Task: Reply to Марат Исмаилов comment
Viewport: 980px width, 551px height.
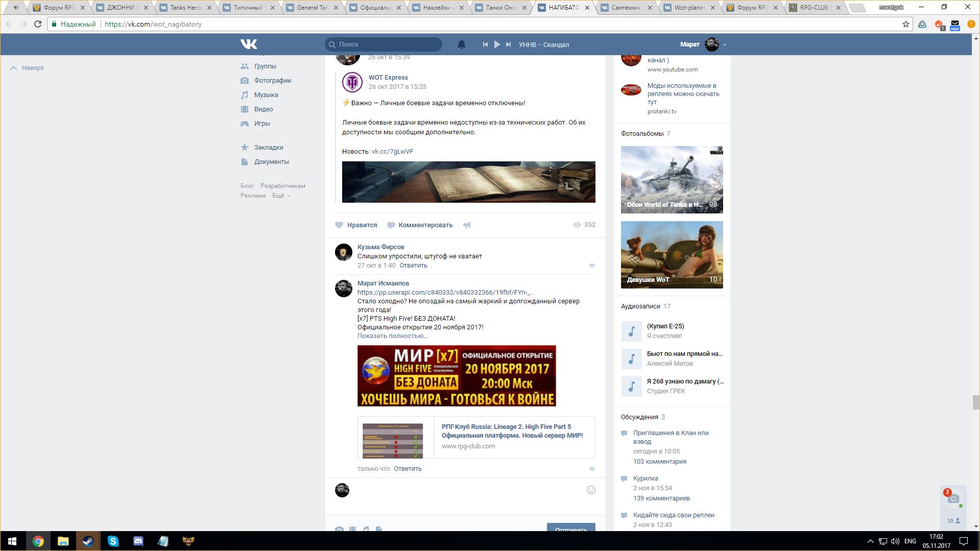Action: pyautogui.click(x=408, y=469)
